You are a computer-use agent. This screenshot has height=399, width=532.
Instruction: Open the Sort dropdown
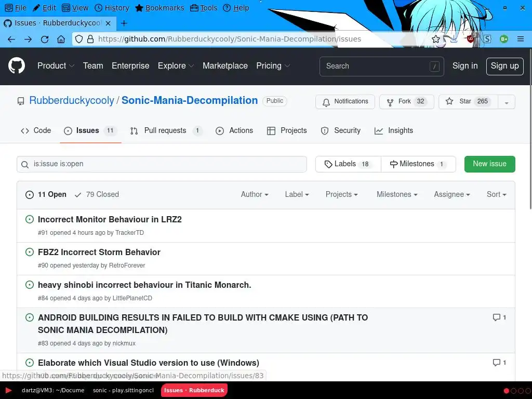tap(497, 194)
